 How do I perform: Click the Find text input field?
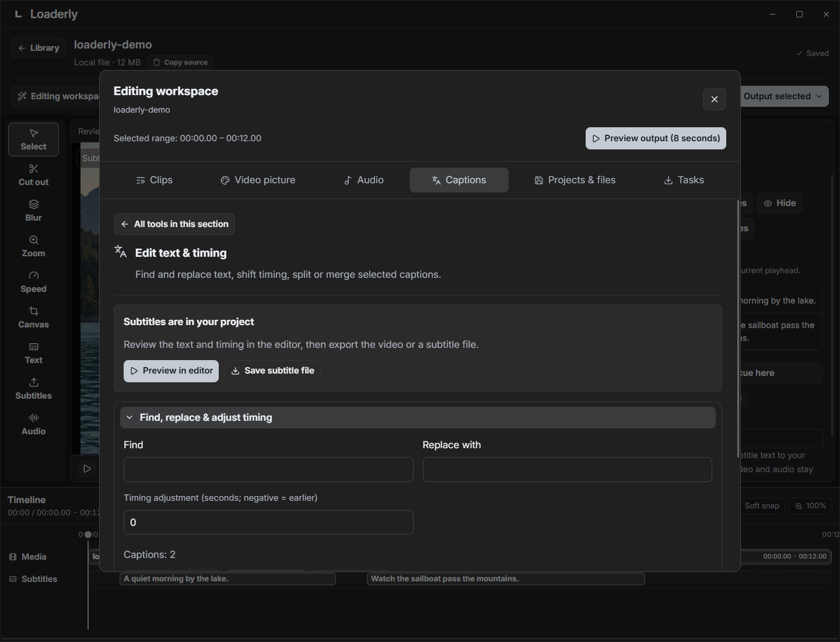click(x=268, y=469)
